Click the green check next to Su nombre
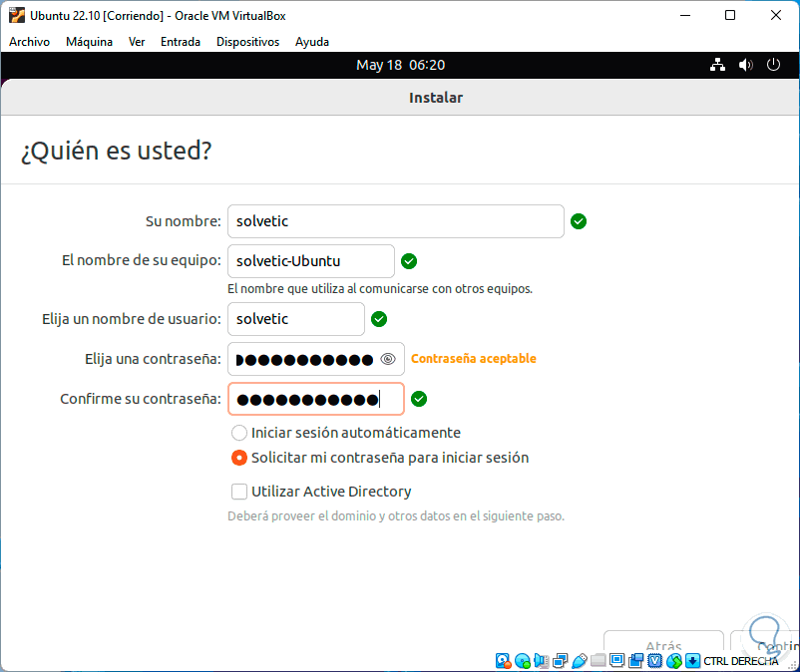800x672 pixels. click(579, 221)
